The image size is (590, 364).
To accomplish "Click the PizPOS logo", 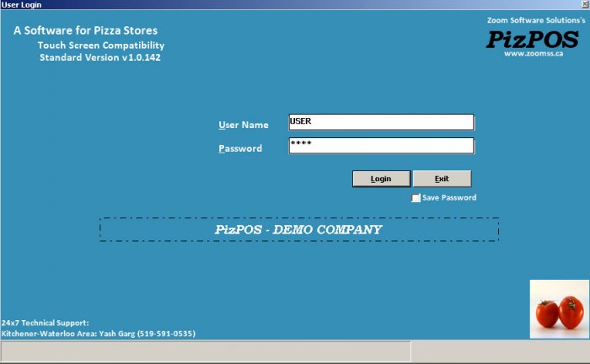I will coord(532,40).
